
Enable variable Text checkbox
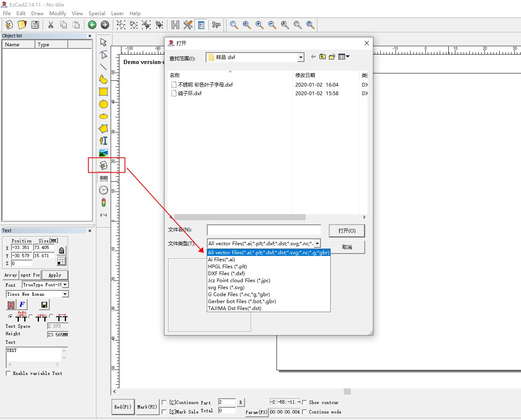(8, 373)
